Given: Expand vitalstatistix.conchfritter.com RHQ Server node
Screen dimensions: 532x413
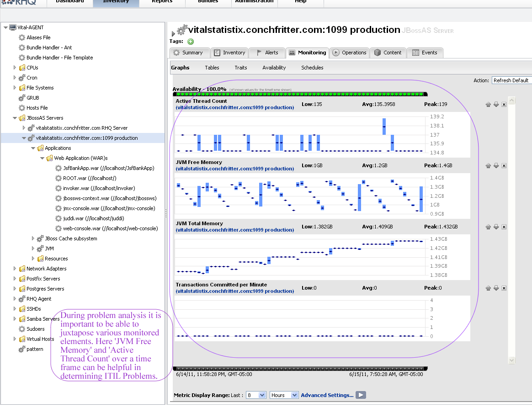Looking at the screenshot, I should (24, 128).
